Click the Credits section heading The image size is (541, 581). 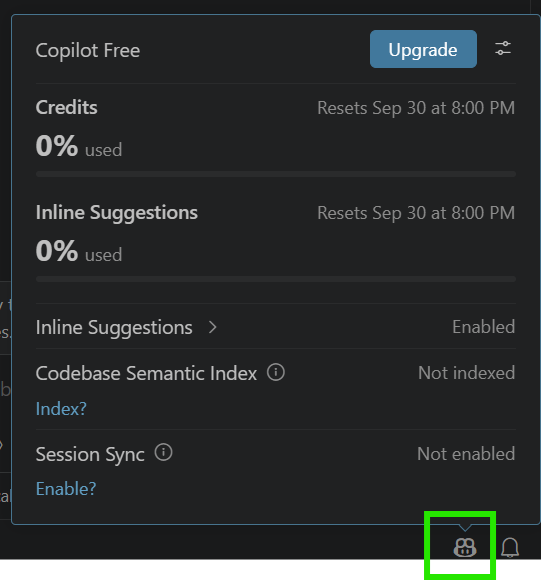tap(67, 107)
